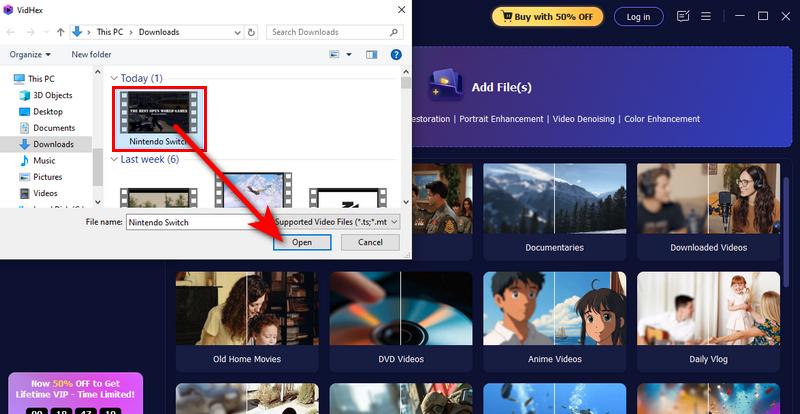The height and width of the screenshot is (414, 800).
Task: Select the Nintendo Switch video thumbnail
Action: pos(157,113)
